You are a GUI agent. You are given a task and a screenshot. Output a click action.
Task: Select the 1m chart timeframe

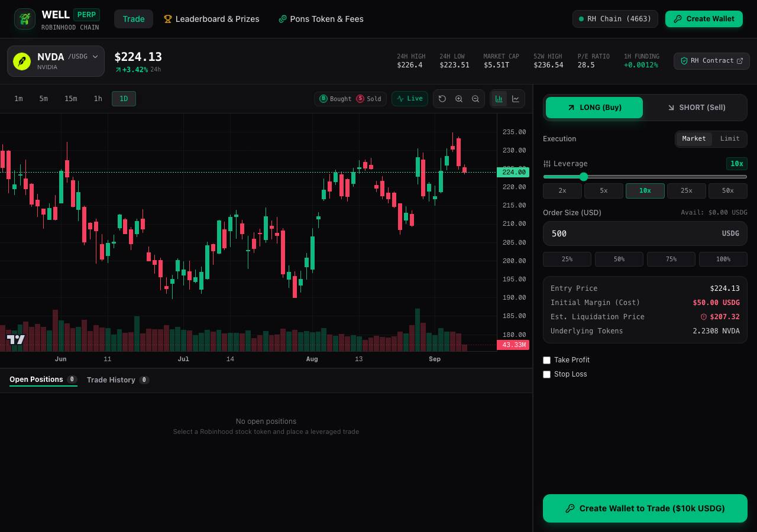(x=19, y=99)
